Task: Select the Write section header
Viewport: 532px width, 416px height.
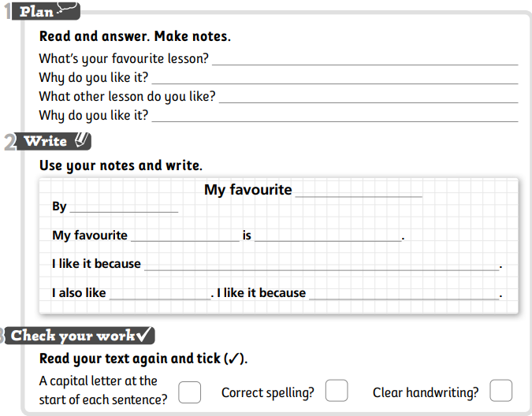Action: click(46, 142)
